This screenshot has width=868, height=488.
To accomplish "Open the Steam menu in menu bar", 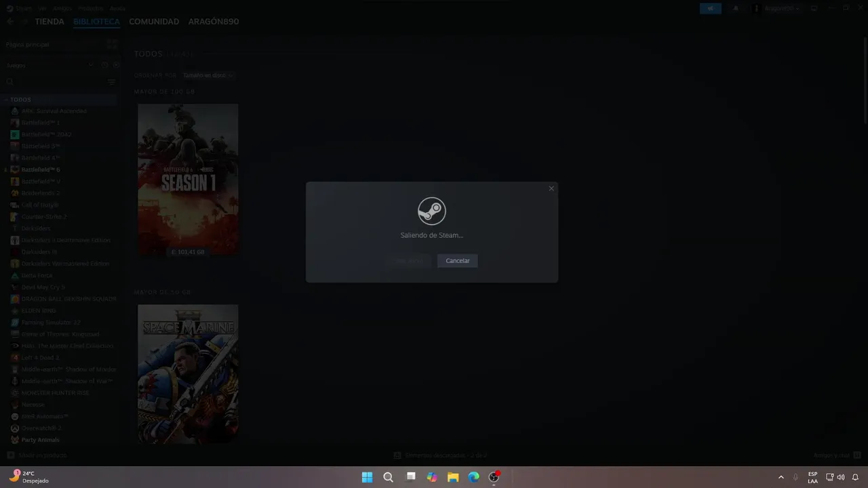I will coord(23,8).
